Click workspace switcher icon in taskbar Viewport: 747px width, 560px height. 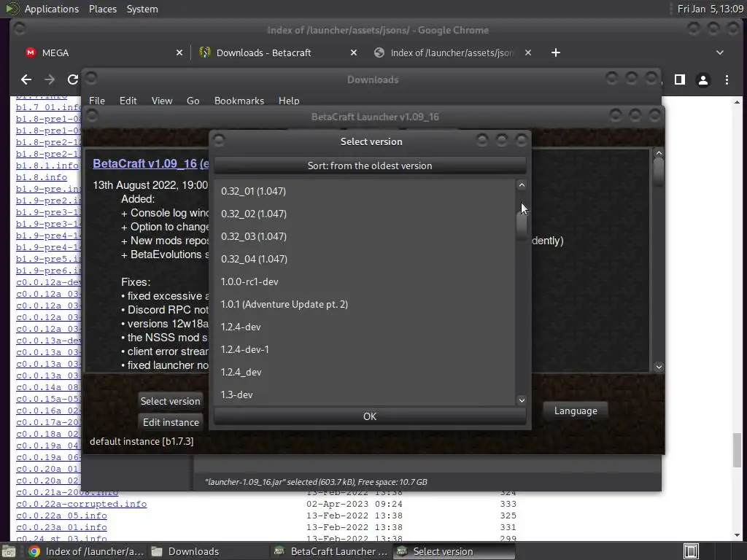[692, 551]
